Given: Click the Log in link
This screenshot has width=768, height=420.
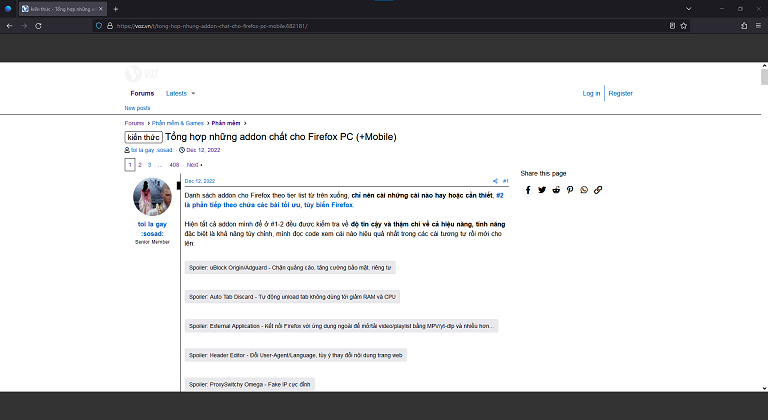Looking at the screenshot, I should tap(591, 93).
